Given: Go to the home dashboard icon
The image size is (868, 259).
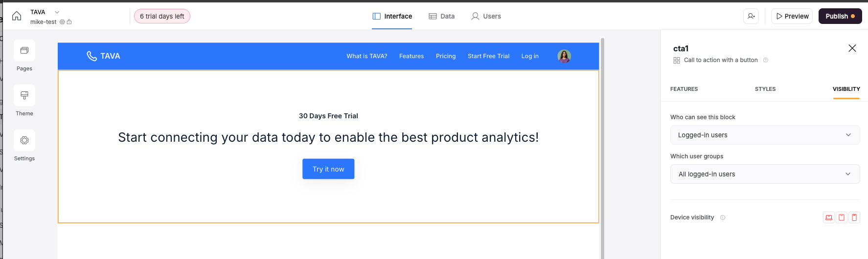Looking at the screenshot, I should (x=17, y=16).
